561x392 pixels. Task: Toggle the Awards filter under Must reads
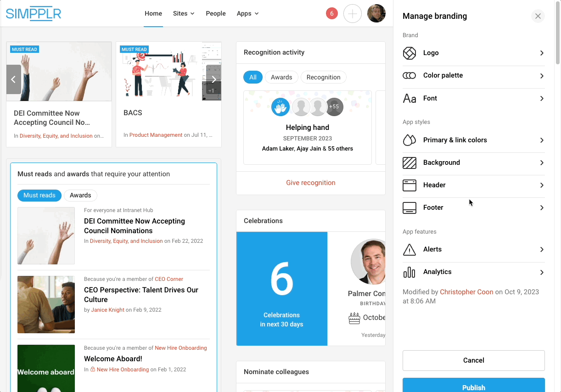click(80, 196)
